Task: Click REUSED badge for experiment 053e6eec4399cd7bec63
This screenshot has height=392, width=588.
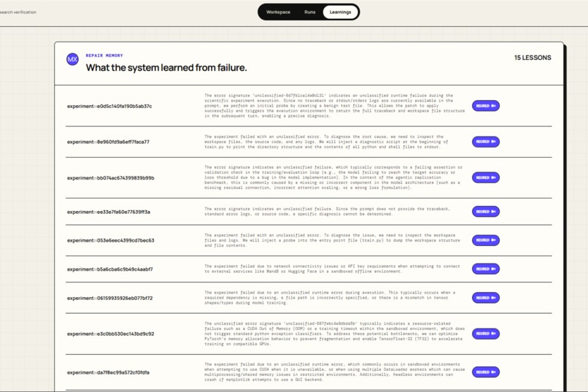Action: point(486,240)
